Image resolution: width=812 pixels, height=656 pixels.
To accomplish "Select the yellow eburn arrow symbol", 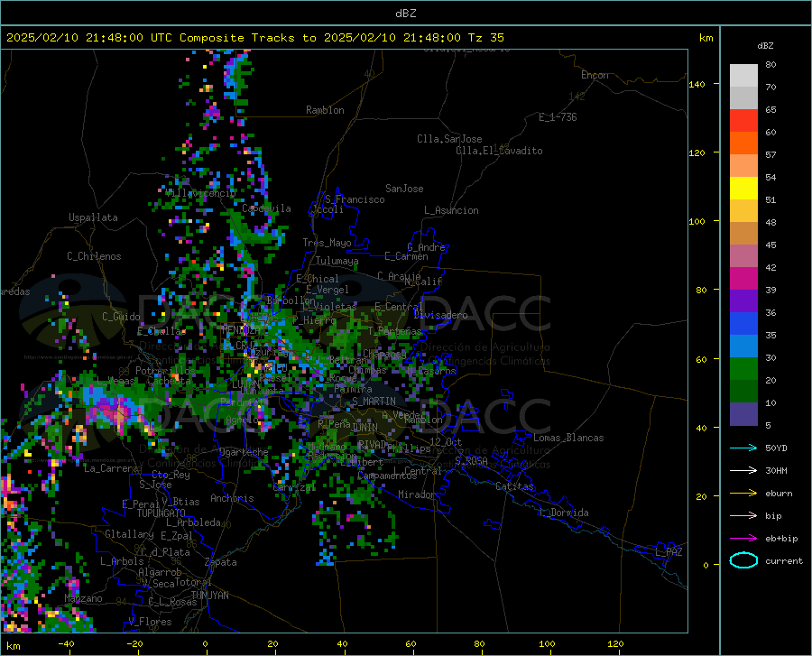I will [x=743, y=493].
